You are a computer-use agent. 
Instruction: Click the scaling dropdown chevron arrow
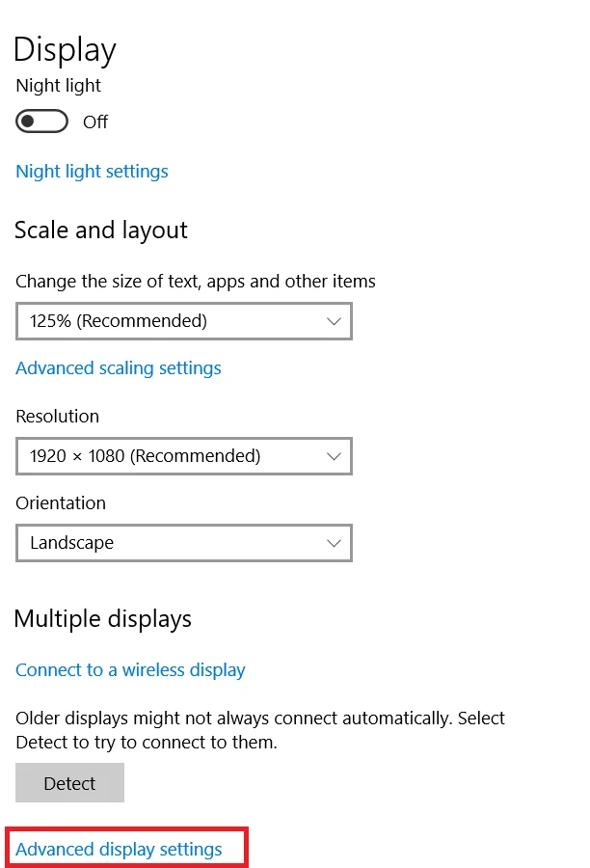click(x=334, y=320)
